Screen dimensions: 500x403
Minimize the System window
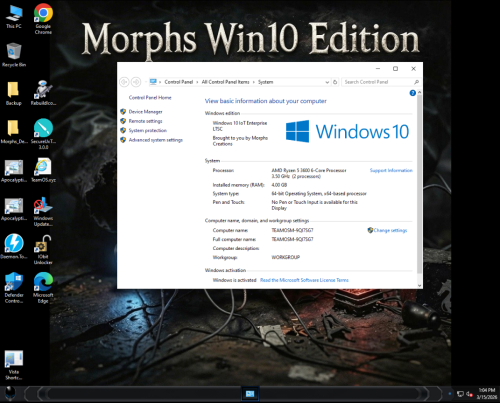[378, 69]
